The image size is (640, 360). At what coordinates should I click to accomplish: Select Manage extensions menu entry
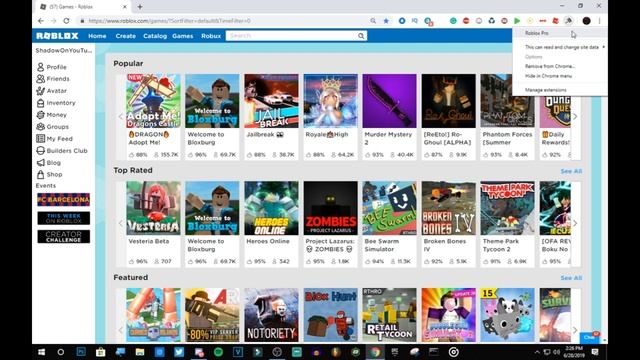546,90
